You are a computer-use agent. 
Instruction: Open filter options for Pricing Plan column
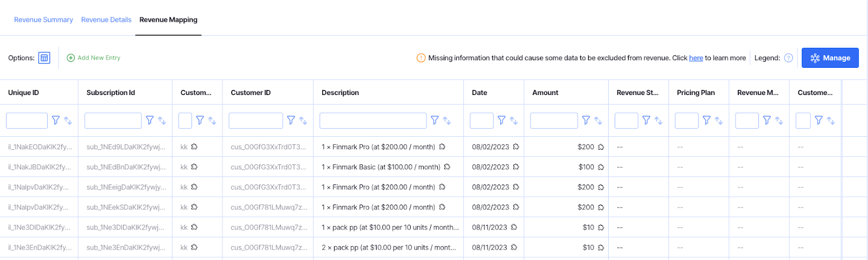(x=706, y=121)
